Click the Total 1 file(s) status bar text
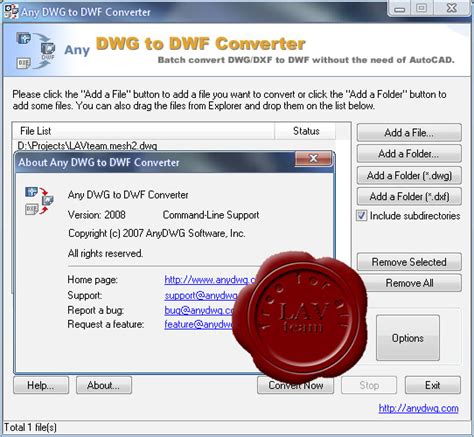This screenshot has height=437, width=474. point(30,428)
